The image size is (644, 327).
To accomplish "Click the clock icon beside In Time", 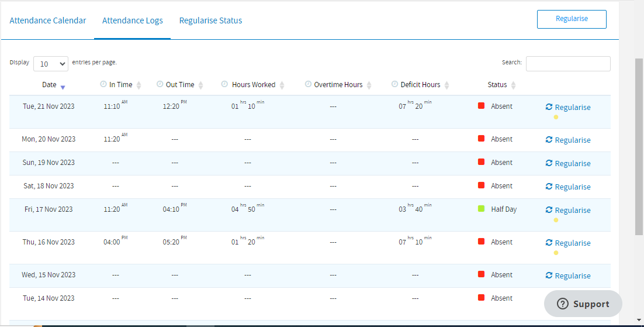I will coord(103,84).
